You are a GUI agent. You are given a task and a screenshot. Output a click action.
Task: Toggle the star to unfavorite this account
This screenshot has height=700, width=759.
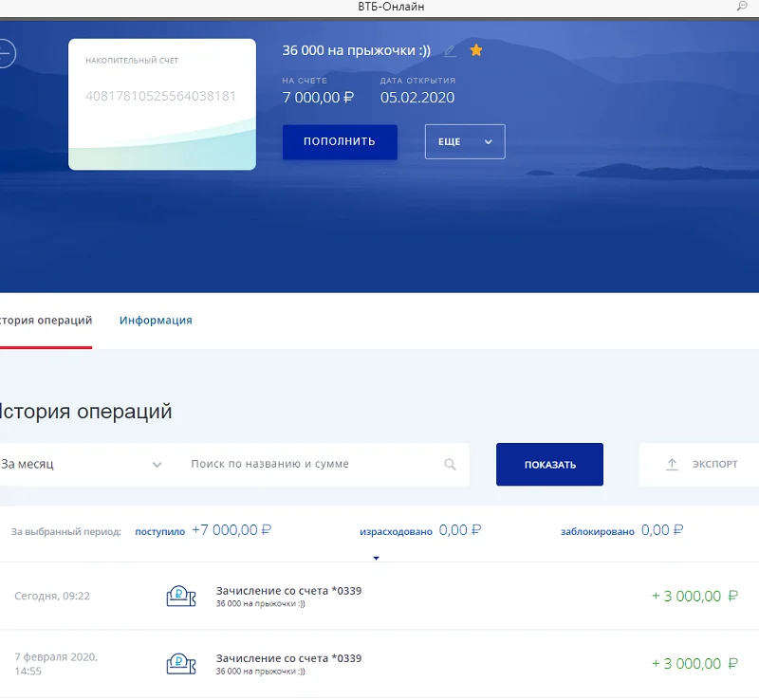tap(475, 49)
